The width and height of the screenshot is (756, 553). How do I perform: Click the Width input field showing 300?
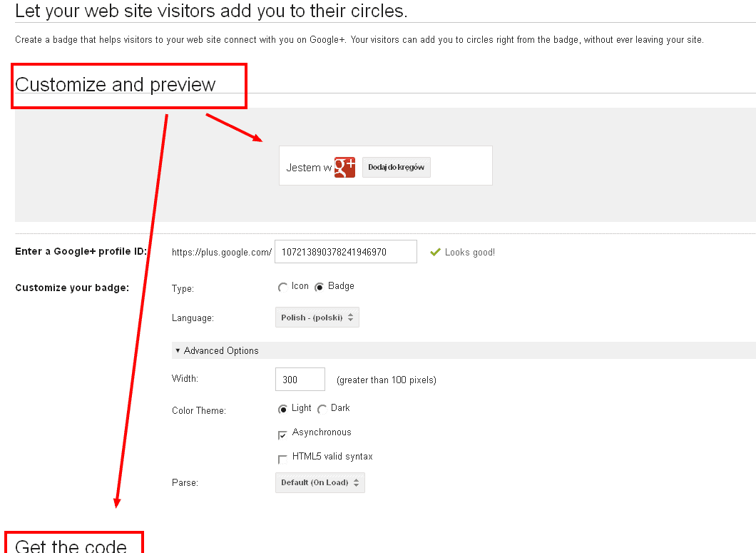[x=300, y=380]
